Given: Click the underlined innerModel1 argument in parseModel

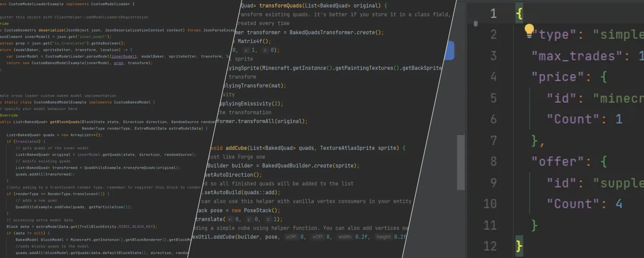Looking at the screenshot, I should coord(124,57).
